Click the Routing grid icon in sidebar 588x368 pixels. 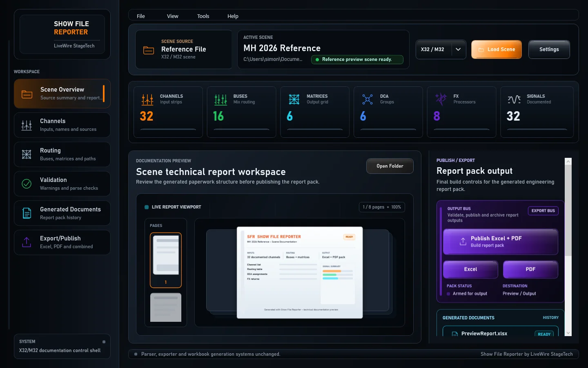pos(27,154)
